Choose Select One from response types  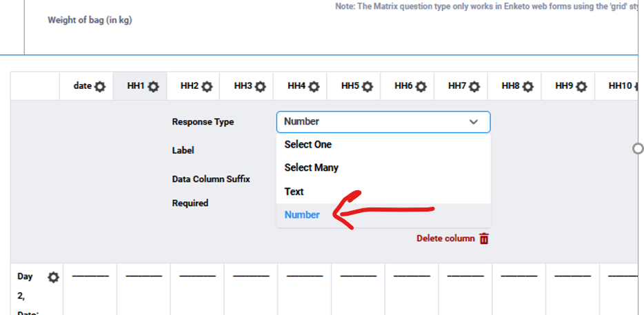(x=308, y=145)
